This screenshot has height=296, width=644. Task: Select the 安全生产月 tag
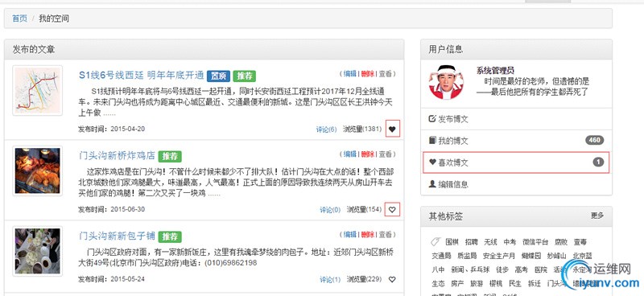(498, 256)
